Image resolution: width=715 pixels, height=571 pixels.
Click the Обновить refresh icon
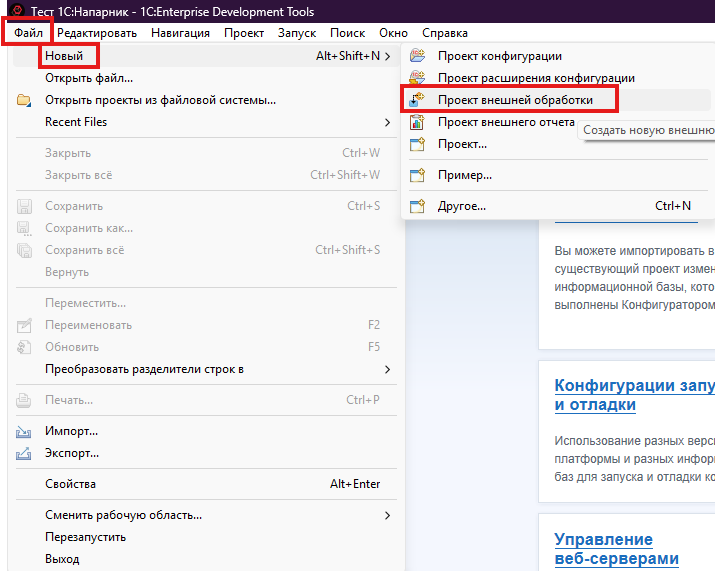(x=24, y=347)
